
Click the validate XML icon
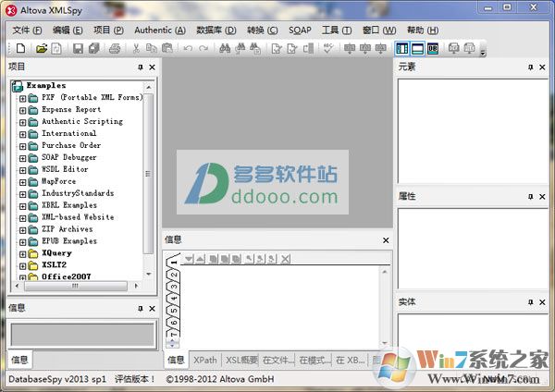coord(292,48)
